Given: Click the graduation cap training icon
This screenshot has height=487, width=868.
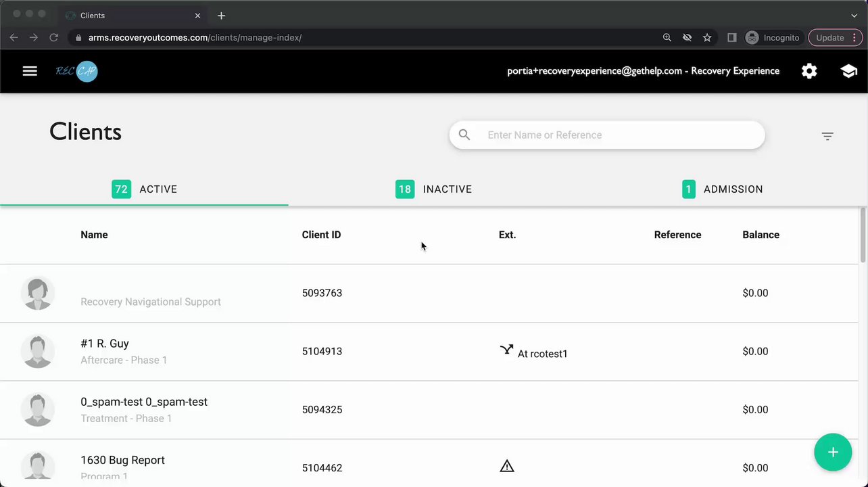Looking at the screenshot, I should (x=848, y=71).
